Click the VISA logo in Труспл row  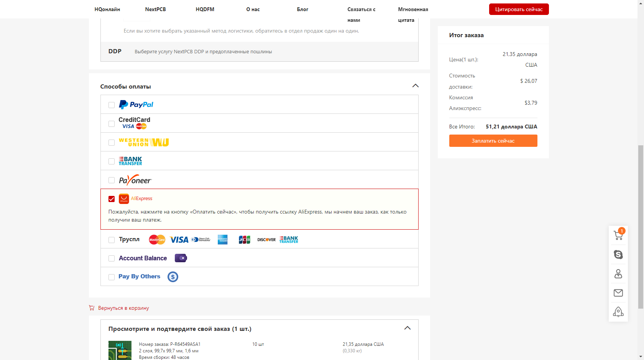pos(179,240)
